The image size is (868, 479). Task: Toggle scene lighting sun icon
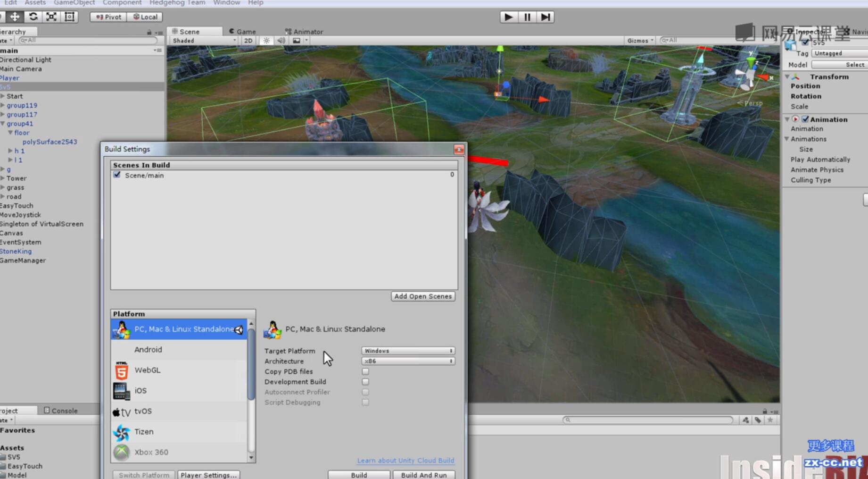266,41
